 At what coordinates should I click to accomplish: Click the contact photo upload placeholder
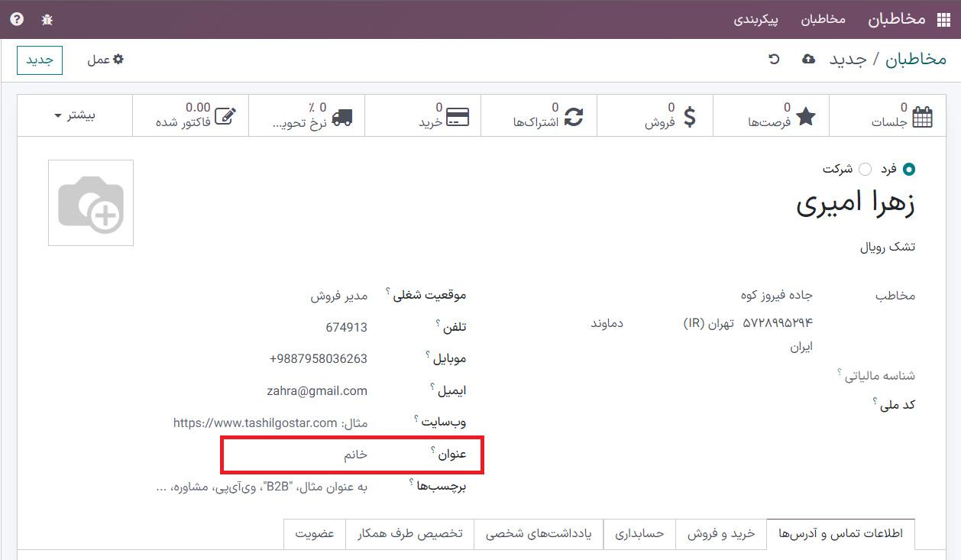[x=91, y=203]
